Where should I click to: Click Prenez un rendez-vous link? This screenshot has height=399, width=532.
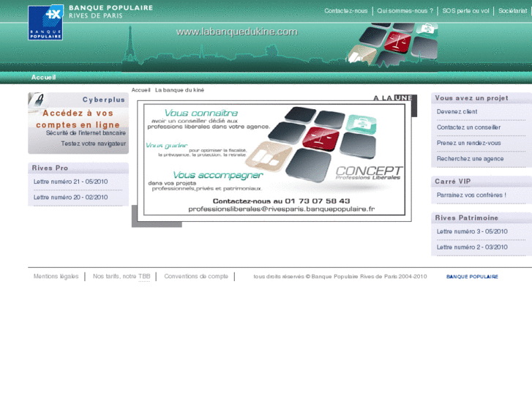point(468,143)
